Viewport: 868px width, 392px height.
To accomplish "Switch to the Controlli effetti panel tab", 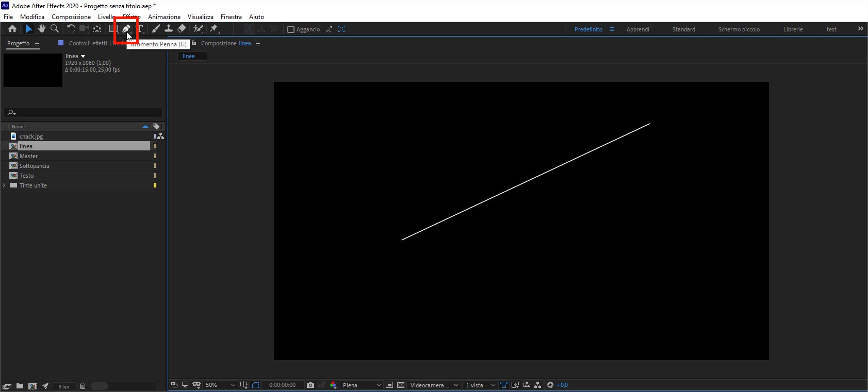I will tap(88, 43).
